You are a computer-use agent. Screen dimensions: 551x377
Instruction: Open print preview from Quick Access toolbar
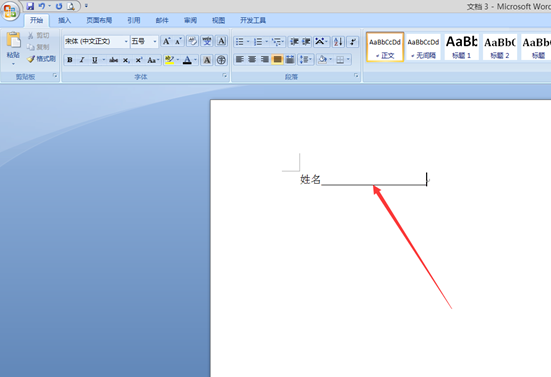pos(71,6)
